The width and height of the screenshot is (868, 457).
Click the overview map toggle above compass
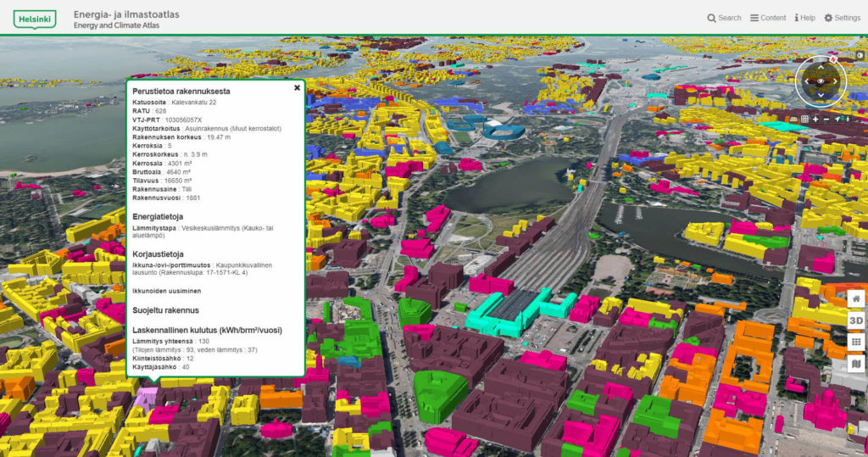coord(860,55)
